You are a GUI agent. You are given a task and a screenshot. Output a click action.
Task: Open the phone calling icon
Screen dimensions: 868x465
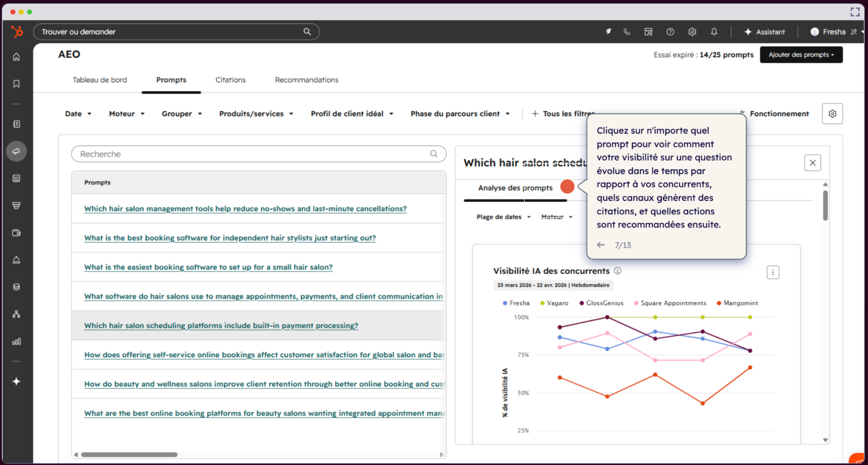[627, 32]
